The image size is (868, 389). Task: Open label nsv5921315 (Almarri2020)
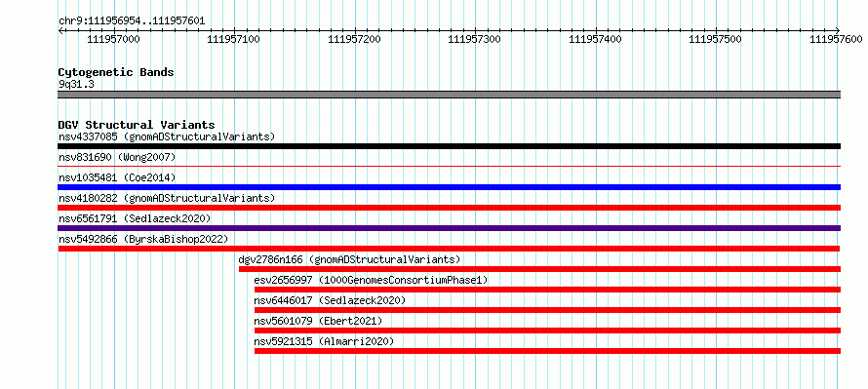click(x=324, y=341)
